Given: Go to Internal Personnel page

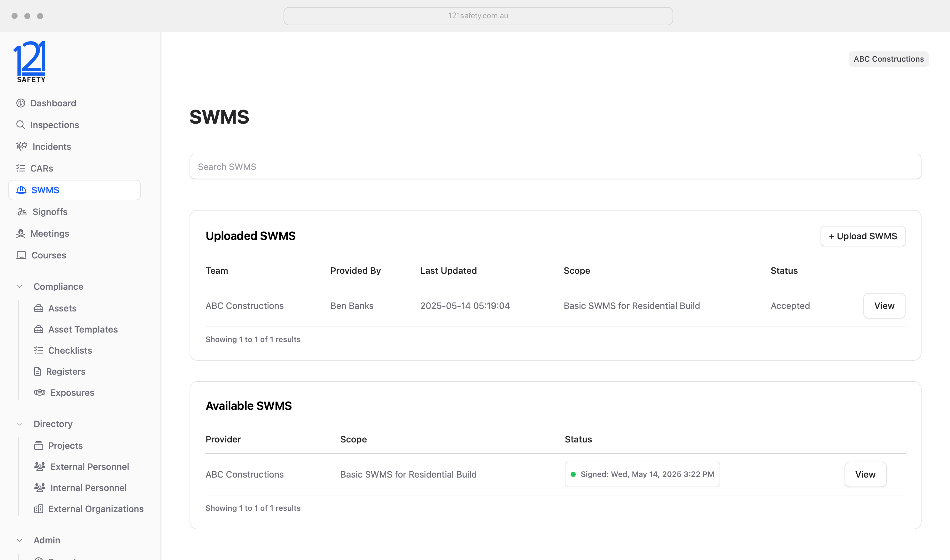Looking at the screenshot, I should point(88,488).
